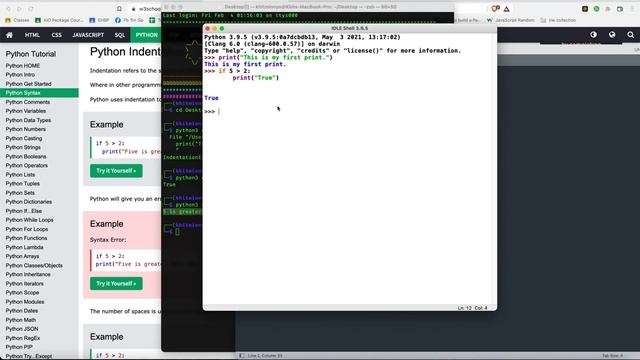The width and height of the screenshot is (640, 360).
Task: Click the w3schools address bar in browser
Action: [149, 9]
